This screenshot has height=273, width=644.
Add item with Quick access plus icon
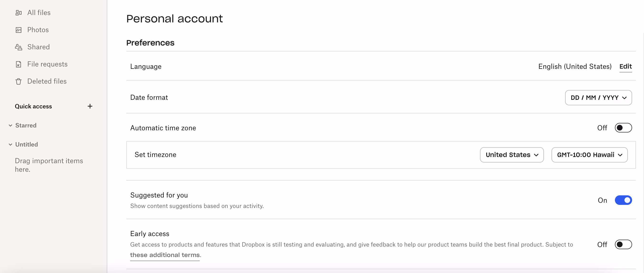(90, 106)
